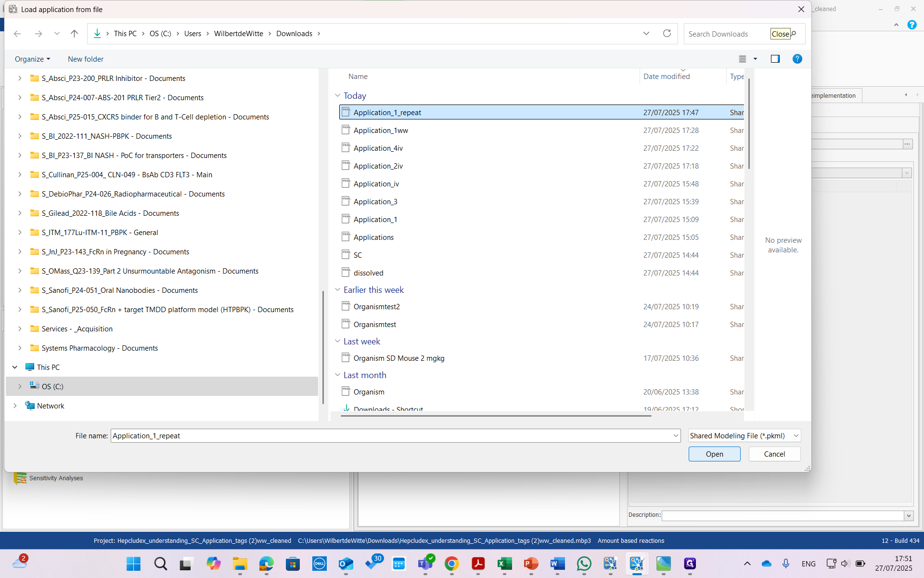Open Excel from the taskbar
924x578 pixels.
504,563
